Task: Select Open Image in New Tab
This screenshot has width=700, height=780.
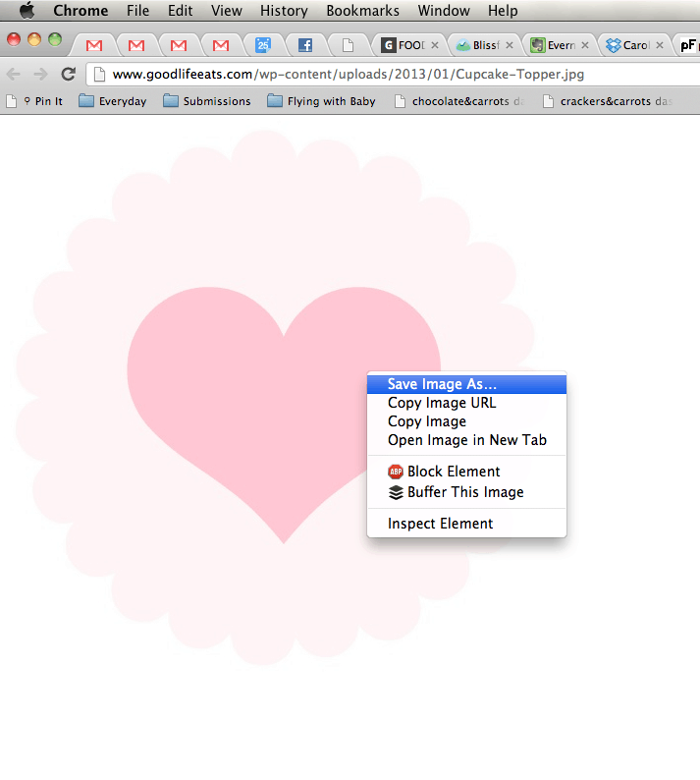Action: pyautogui.click(x=466, y=440)
